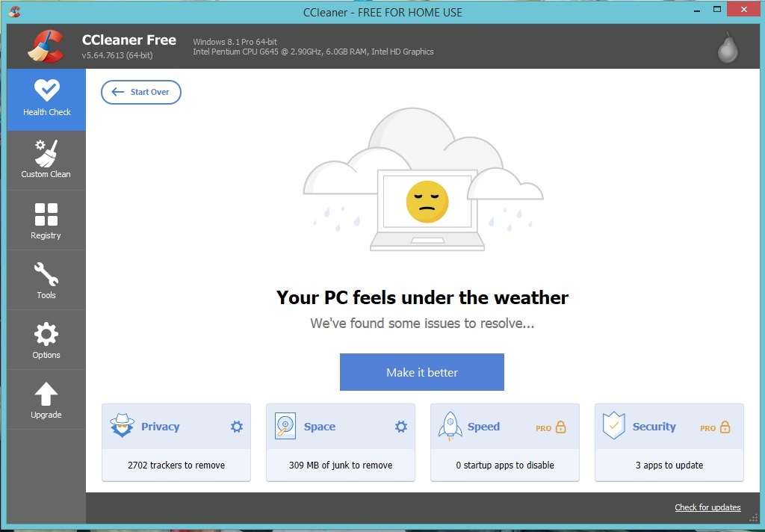This screenshot has height=532, width=765.
Task: Click the version v5.64.7613 text
Action: 117,55
